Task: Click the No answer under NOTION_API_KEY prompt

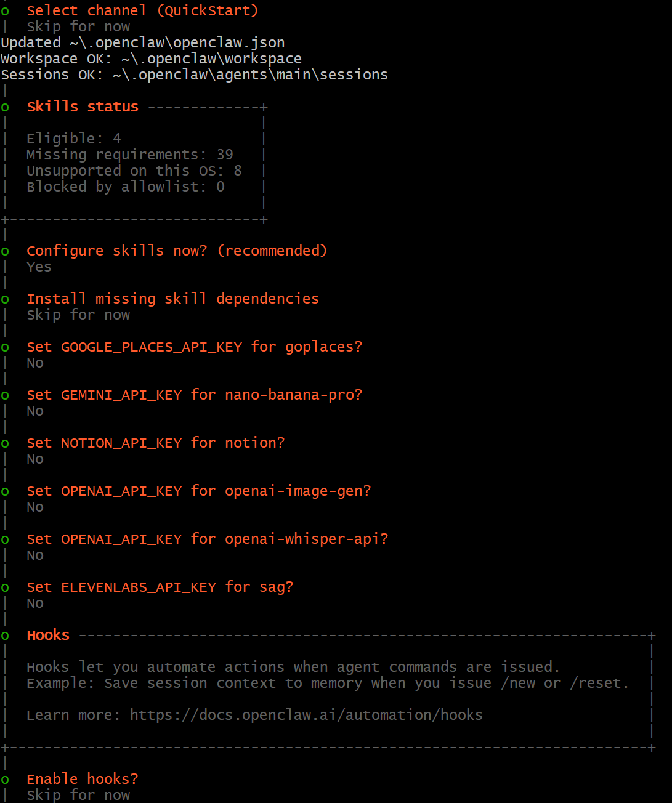Action: coord(35,459)
